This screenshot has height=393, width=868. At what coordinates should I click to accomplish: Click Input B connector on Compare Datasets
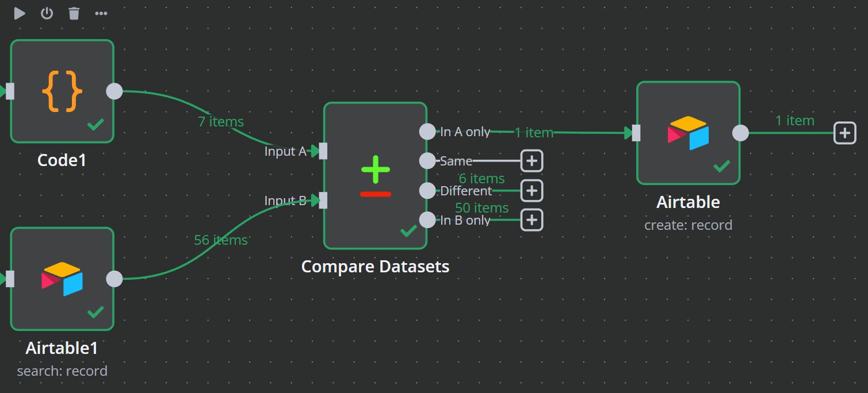pyautogui.click(x=323, y=200)
